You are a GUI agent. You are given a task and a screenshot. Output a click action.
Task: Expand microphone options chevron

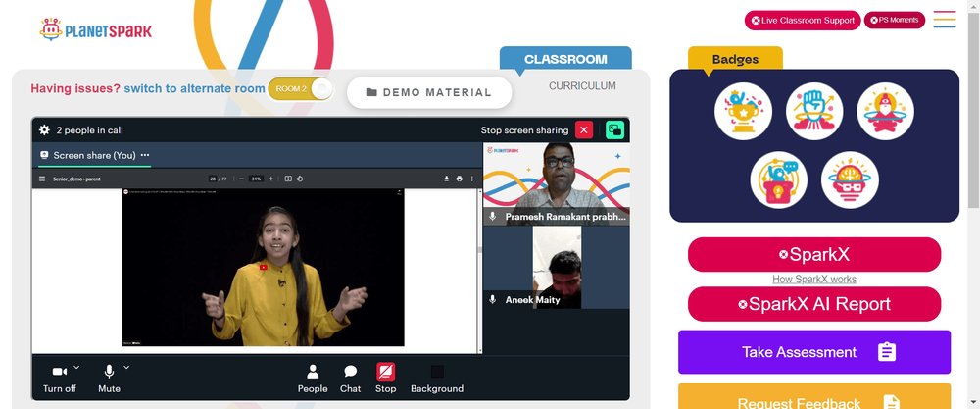pos(126,367)
